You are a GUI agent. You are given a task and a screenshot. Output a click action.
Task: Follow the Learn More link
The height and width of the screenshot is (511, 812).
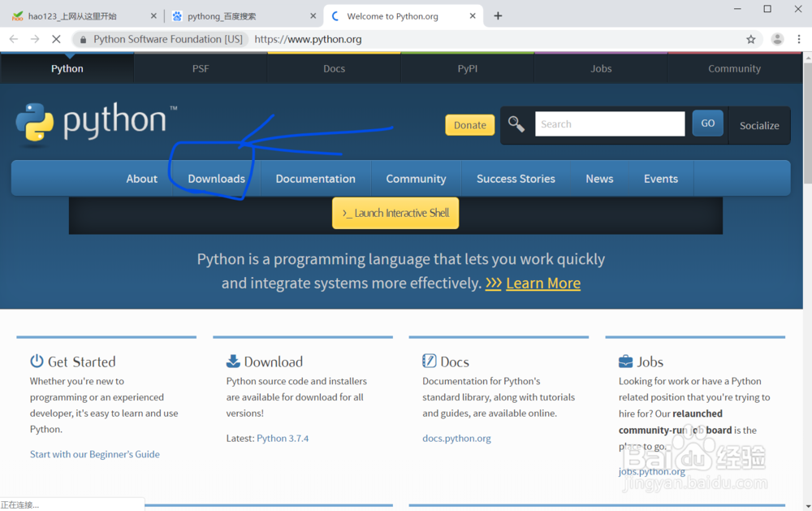(543, 283)
